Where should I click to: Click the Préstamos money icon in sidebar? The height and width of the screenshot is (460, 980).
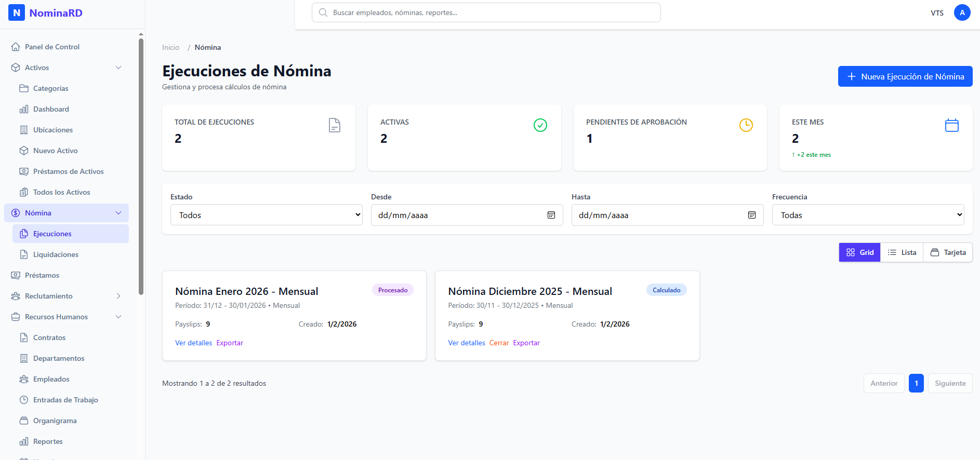pos(16,275)
